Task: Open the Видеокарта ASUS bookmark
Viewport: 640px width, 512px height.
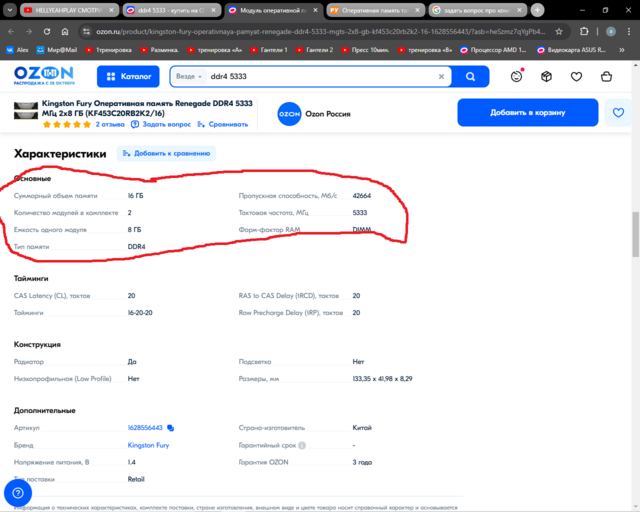Action: [571, 50]
